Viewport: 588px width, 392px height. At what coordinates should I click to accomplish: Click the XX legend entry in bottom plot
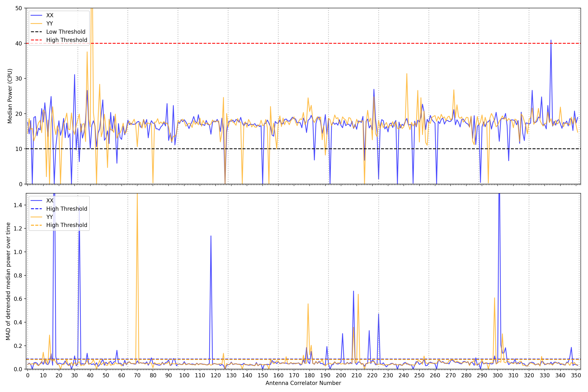tap(50, 201)
